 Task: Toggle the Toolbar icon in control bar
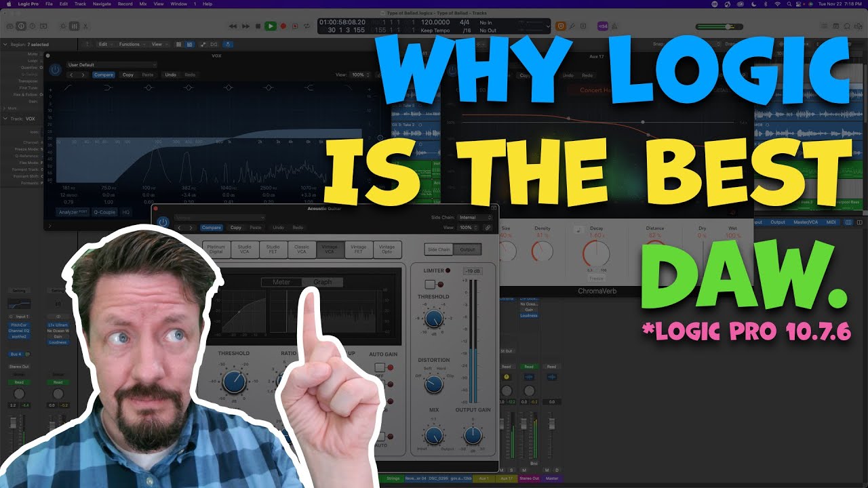click(x=43, y=26)
